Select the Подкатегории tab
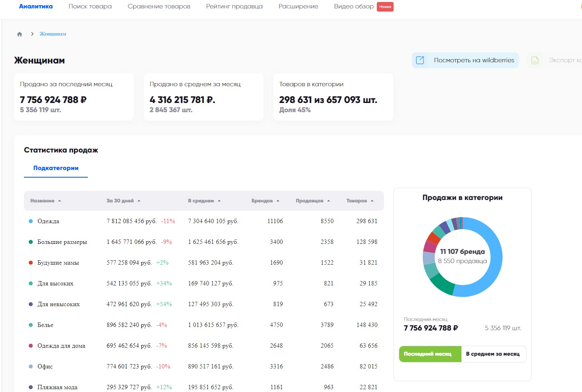Image resolution: width=582 pixels, height=392 pixels. [x=56, y=168]
